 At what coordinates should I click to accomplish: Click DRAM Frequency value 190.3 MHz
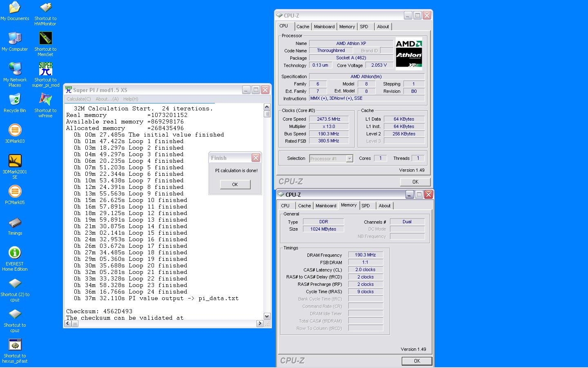coord(365,255)
